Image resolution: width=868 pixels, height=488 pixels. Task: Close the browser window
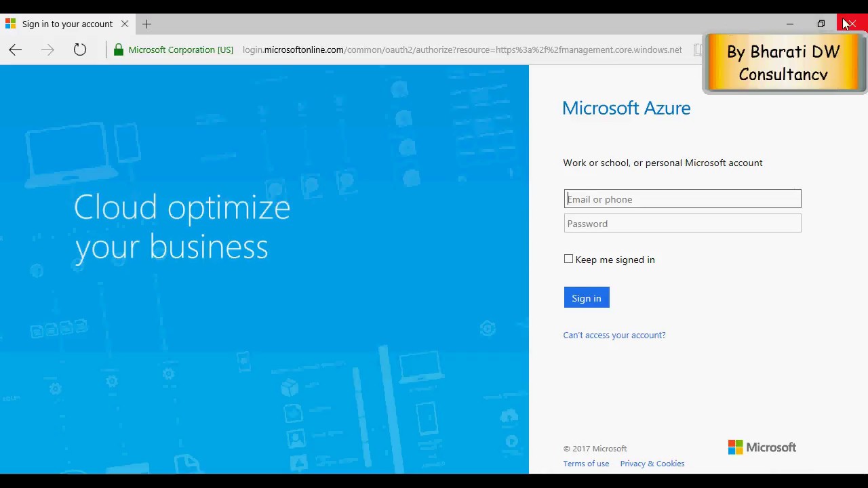click(x=852, y=24)
